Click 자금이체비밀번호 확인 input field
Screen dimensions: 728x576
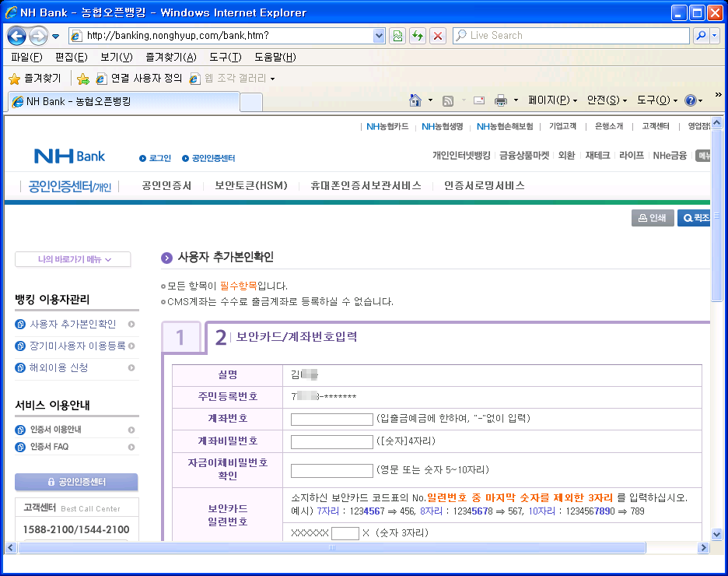click(332, 471)
